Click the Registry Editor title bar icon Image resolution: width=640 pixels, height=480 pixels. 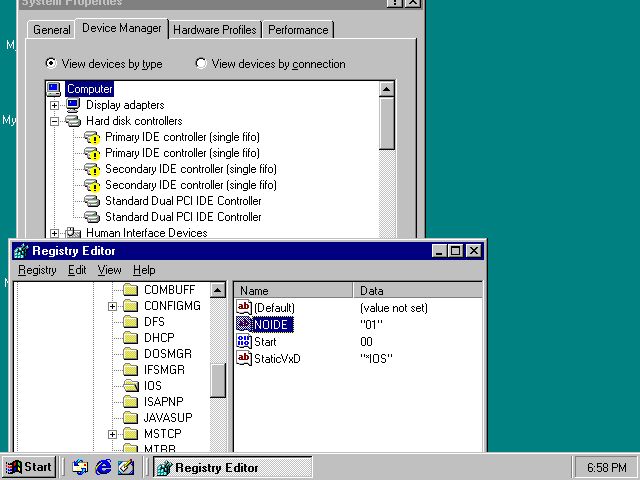pos(21,251)
